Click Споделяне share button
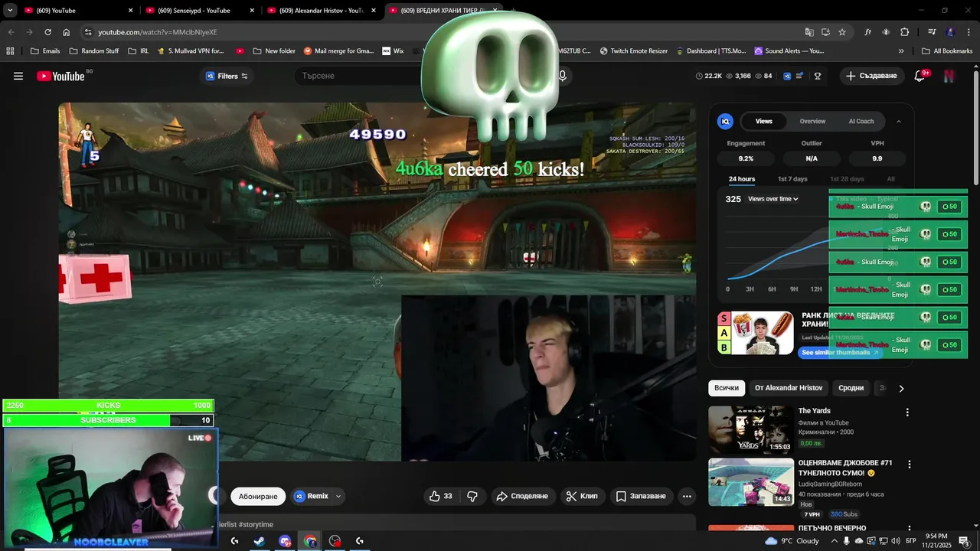This screenshot has width=980, height=551. click(x=522, y=497)
